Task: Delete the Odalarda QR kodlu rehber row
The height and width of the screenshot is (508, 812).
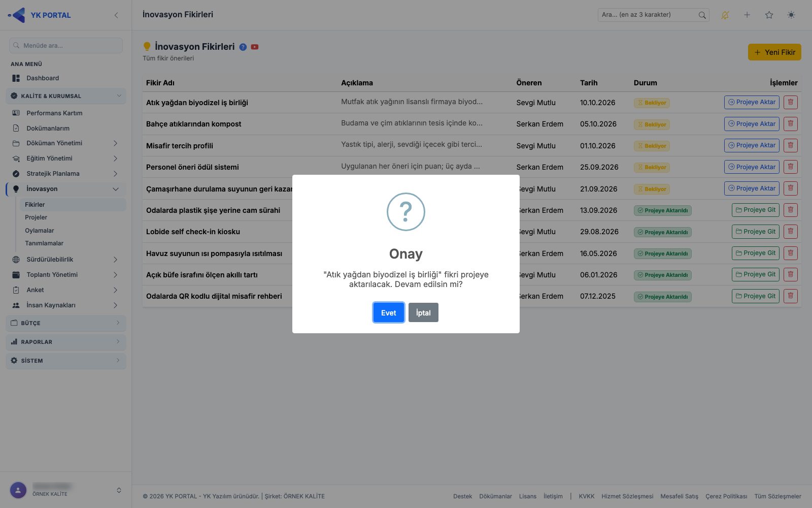Action: point(791,296)
